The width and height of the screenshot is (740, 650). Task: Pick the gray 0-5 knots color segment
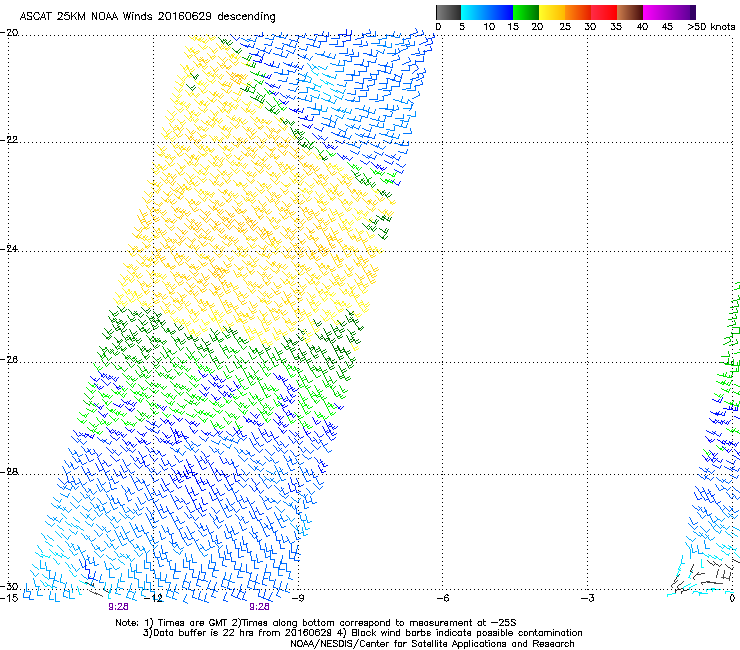click(448, 12)
